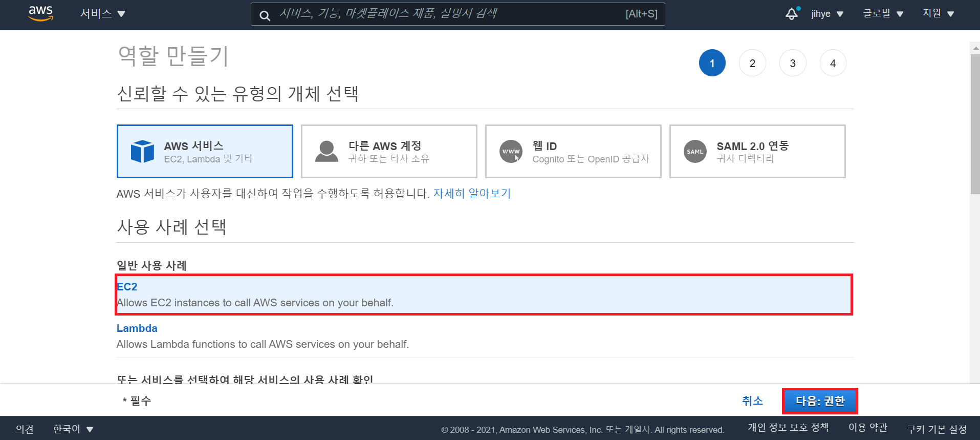Open the 지원 support dropdown
The height and width of the screenshot is (440, 980).
(938, 14)
